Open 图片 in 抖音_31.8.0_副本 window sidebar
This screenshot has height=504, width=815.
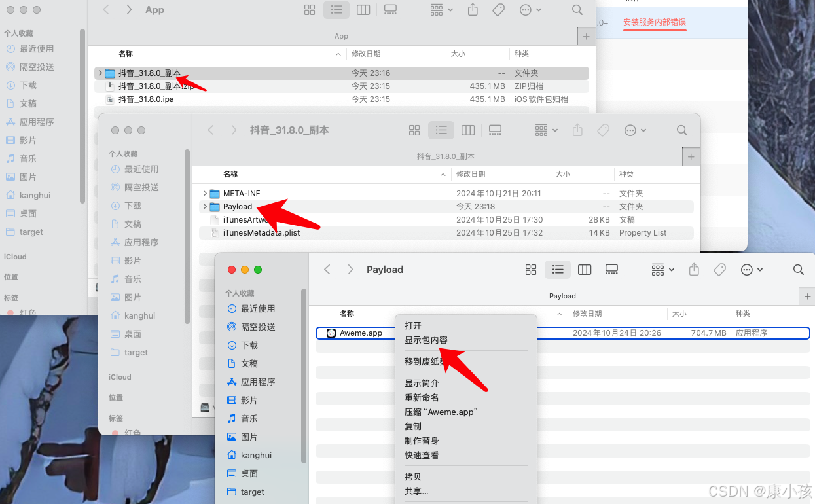point(126,297)
